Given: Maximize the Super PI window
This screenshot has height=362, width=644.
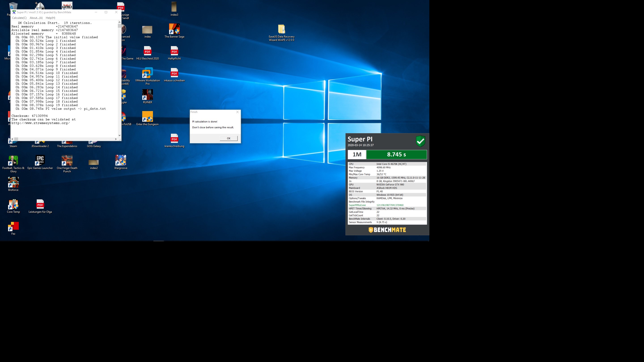Looking at the screenshot, I should tap(106, 12).
